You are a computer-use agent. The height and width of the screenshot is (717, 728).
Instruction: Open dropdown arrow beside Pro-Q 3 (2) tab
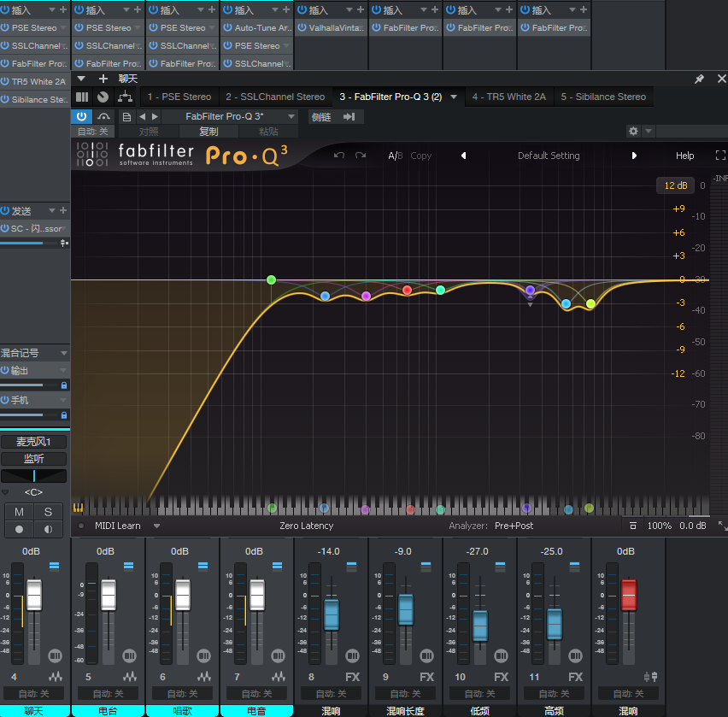click(x=454, y=97)
